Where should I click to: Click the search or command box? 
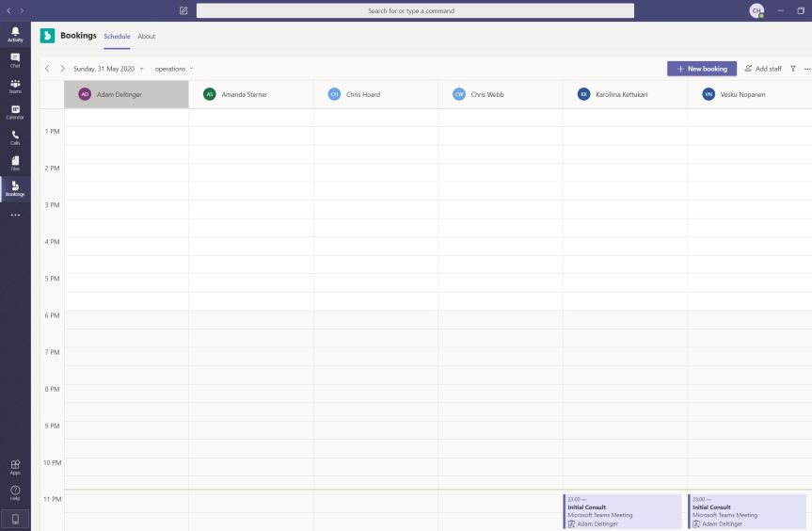pyautogui.click(x=414, y=10)
